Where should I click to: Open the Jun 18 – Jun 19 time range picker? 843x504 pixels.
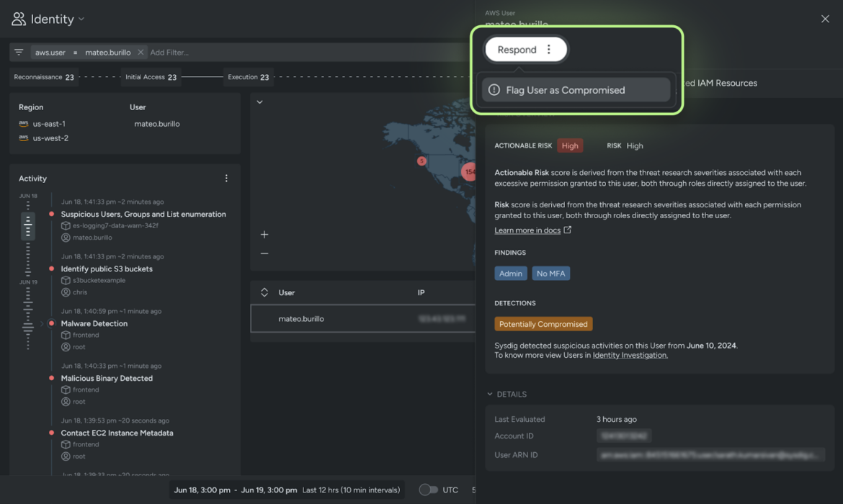click(x=287, y=490)
